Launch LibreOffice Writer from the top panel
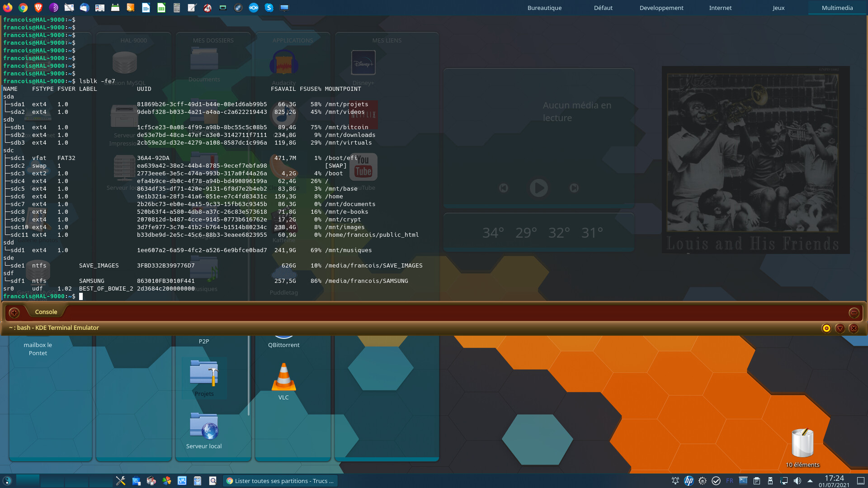868x488 pixels. pyautogui.click(x=146, y=8)
